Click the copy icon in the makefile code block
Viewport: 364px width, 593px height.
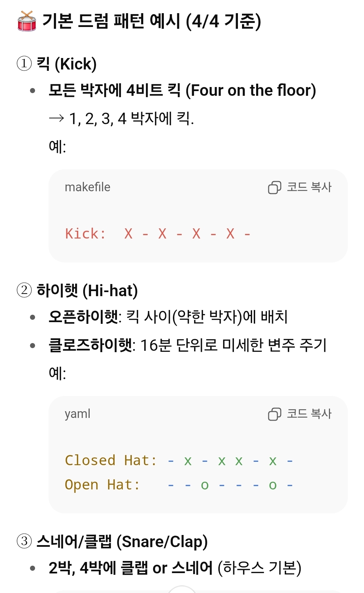click(274, 188)
